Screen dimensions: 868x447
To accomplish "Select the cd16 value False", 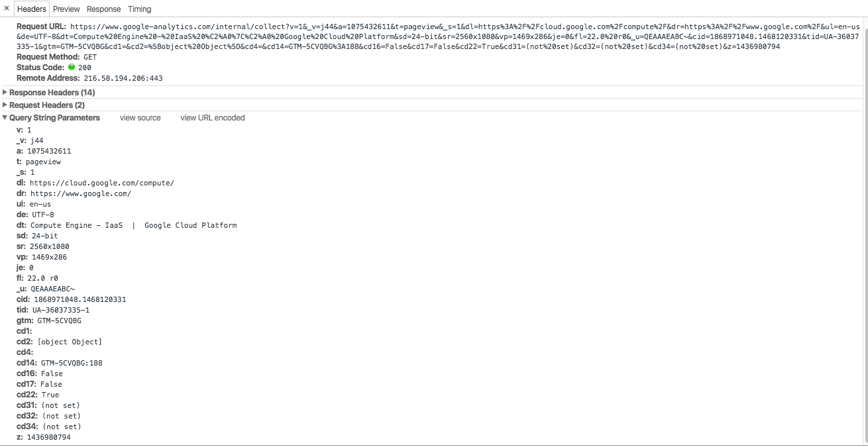I will pos(52,373).
